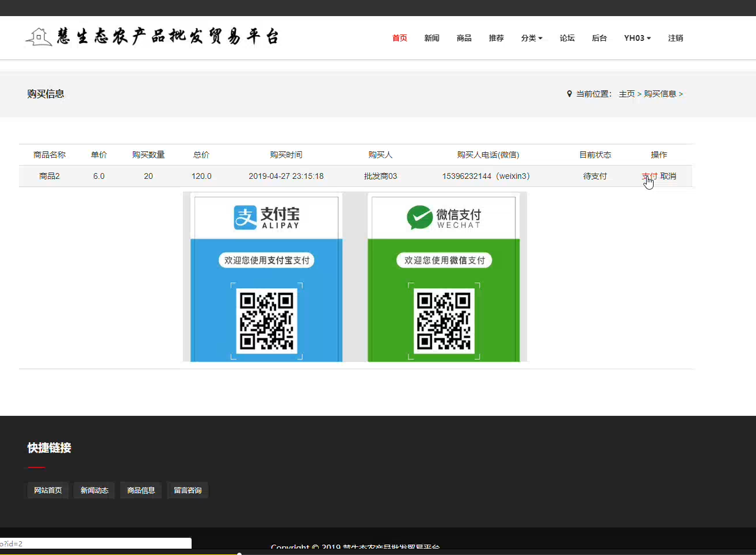The width and height of the screenshot is (756, 555).
Task: Select 后台 from the navigation bar
Action: click(599, 38)
